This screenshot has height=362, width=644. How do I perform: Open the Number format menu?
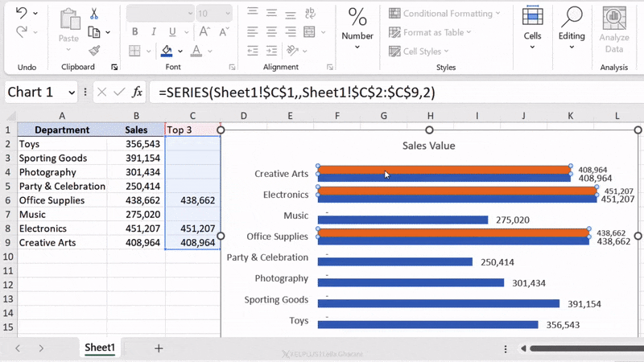click(x=357, y=28)
